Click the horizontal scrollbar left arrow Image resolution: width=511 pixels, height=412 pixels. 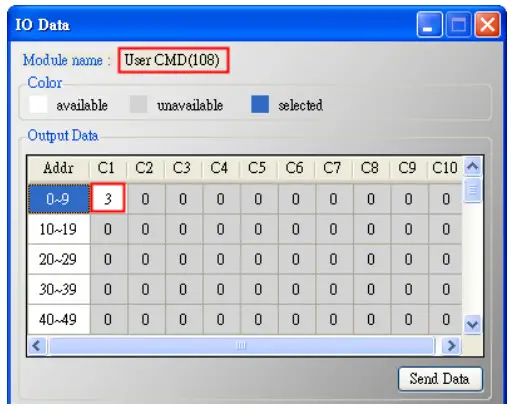36,346
